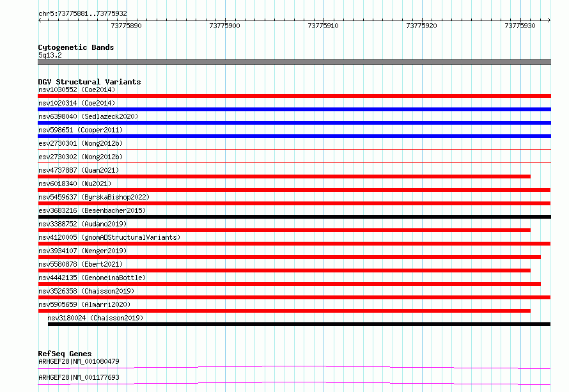
Task: Open the Cytogenetic Bands track heading
Action: click(76, 47)
